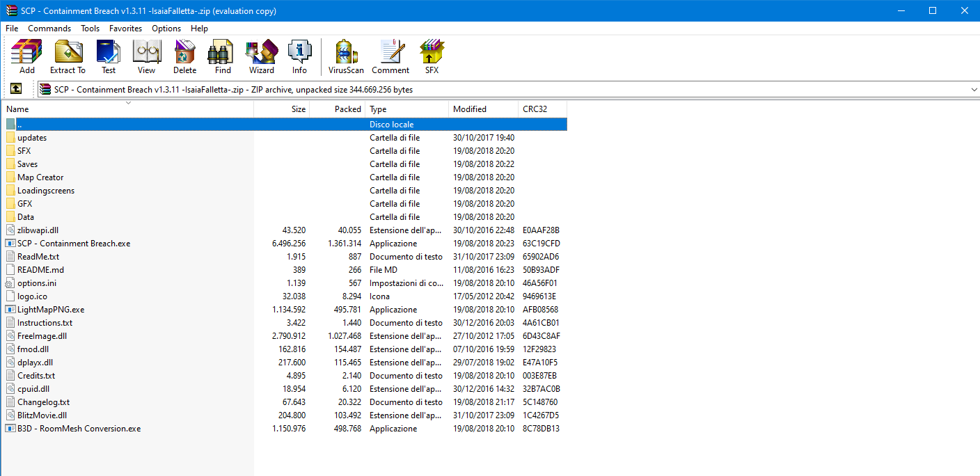
Task: Click CRC32 value E0AAF28B
Action: coord(541,230)
